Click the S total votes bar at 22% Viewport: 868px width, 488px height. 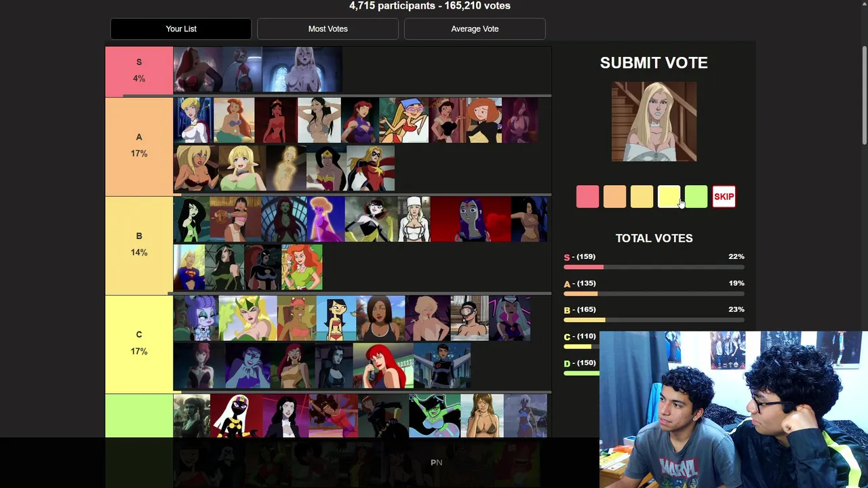[654, 267]
